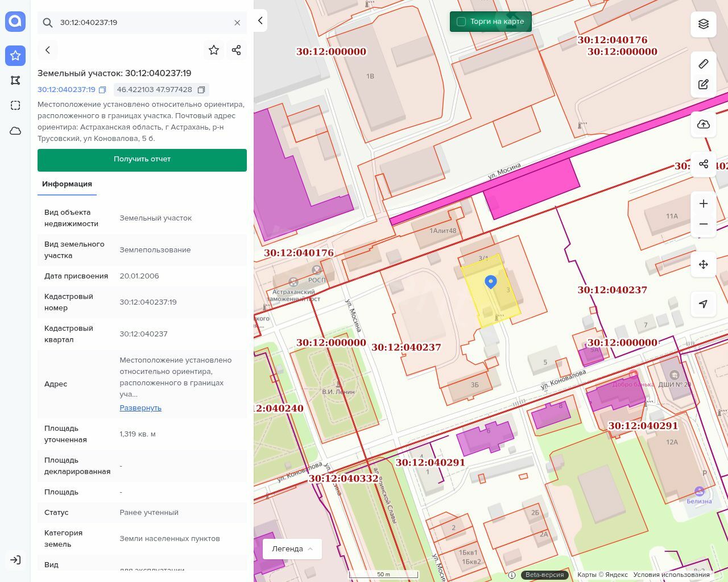Copy cadastral number 30:12:040237:19

click(102, 90)
